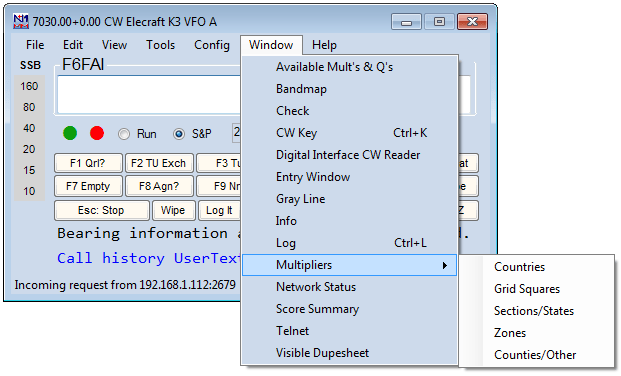Close the Elecraft K3 window
Image resolution: width=621 pixels, height=376 pixels.
[x=472, y=22]
